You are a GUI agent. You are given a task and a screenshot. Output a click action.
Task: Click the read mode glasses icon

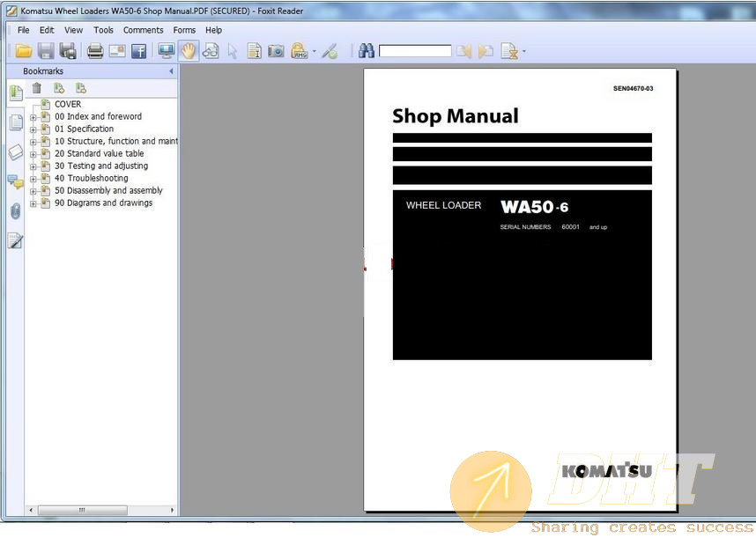click(x=211, y=50)
